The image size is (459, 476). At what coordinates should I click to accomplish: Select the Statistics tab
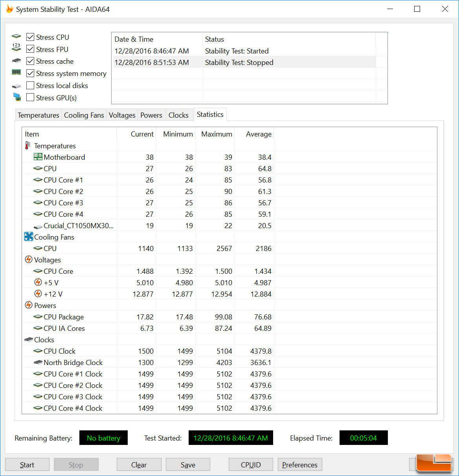[x=210, y=114]
